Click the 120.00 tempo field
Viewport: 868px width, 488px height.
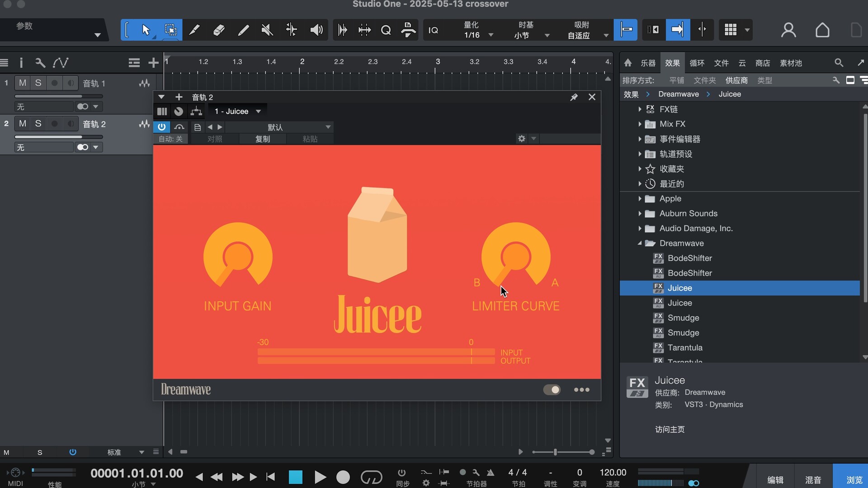(x=613, y=472)
